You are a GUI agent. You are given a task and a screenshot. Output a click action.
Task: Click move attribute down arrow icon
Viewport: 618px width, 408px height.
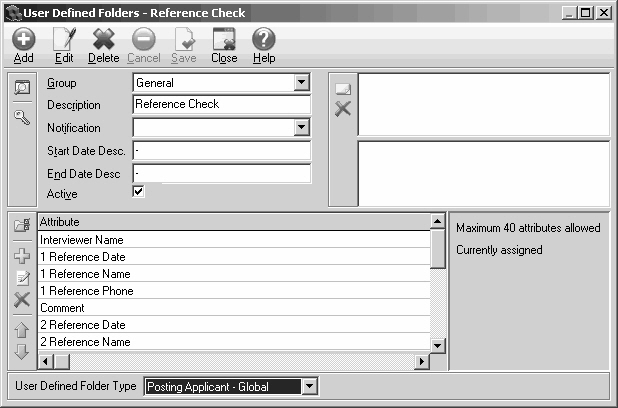tap(21, 352)
